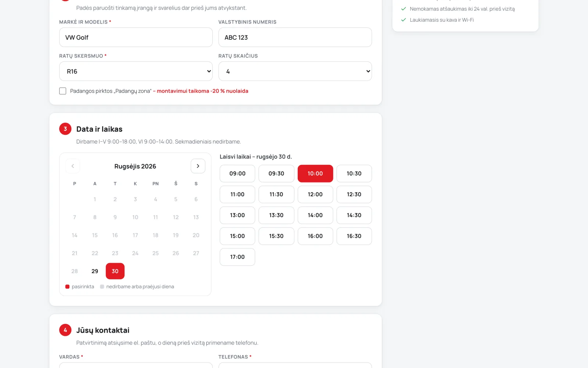The image size is (588, 368).
Task: Select September 30 in the calendar
Action: (x=115, y=271)
